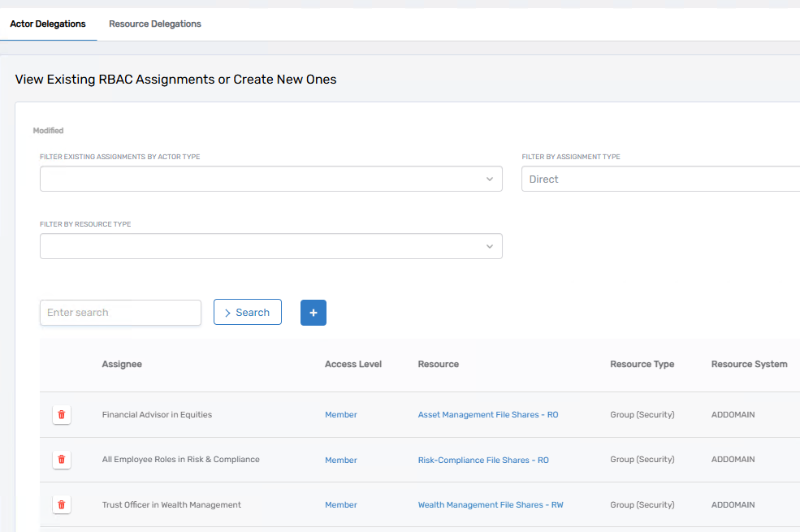Delete the Trust Officer in Wealth Management assignment
Viewport: 800px width, 532px height.
[61, 504]
